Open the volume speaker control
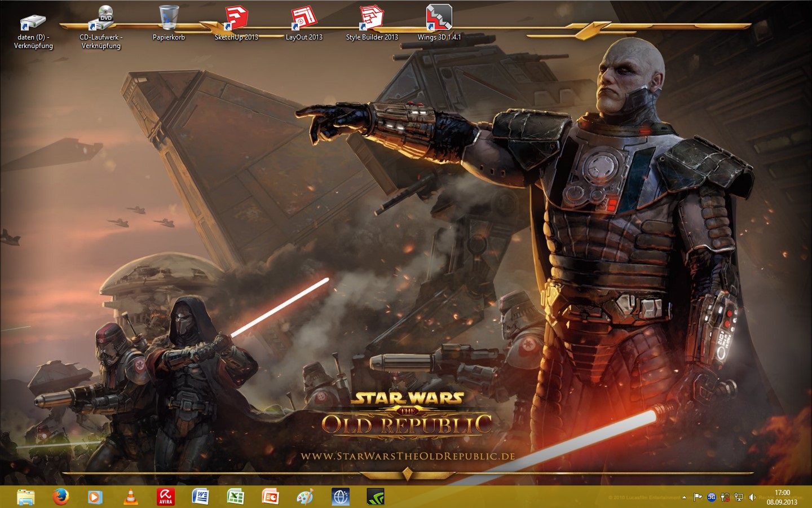Viewport: 812px width, 508px height. pyautogui.click(x=752, y=497)
